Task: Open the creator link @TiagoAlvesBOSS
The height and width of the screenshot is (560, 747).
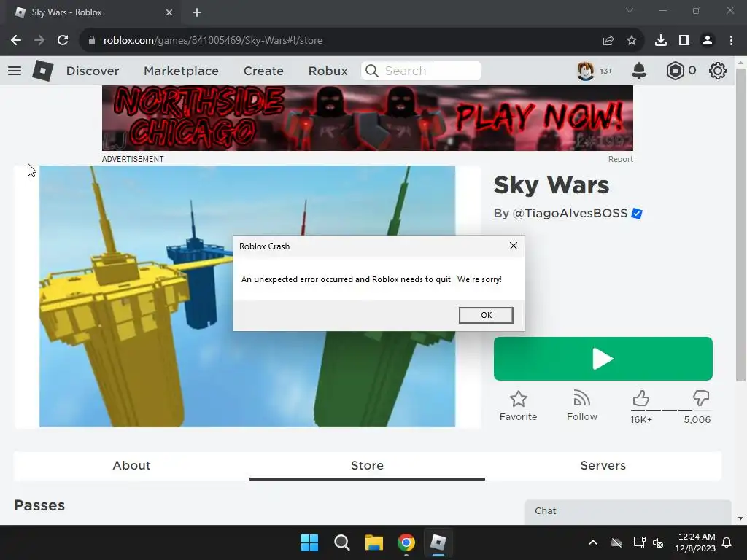Action: pos(570,213)
